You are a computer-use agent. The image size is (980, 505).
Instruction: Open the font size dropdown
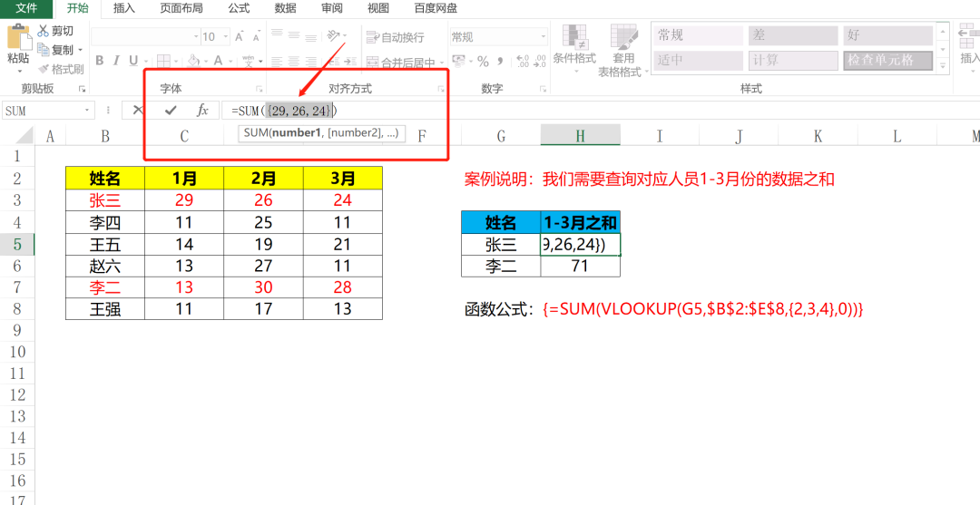click(x=226, y=37)
